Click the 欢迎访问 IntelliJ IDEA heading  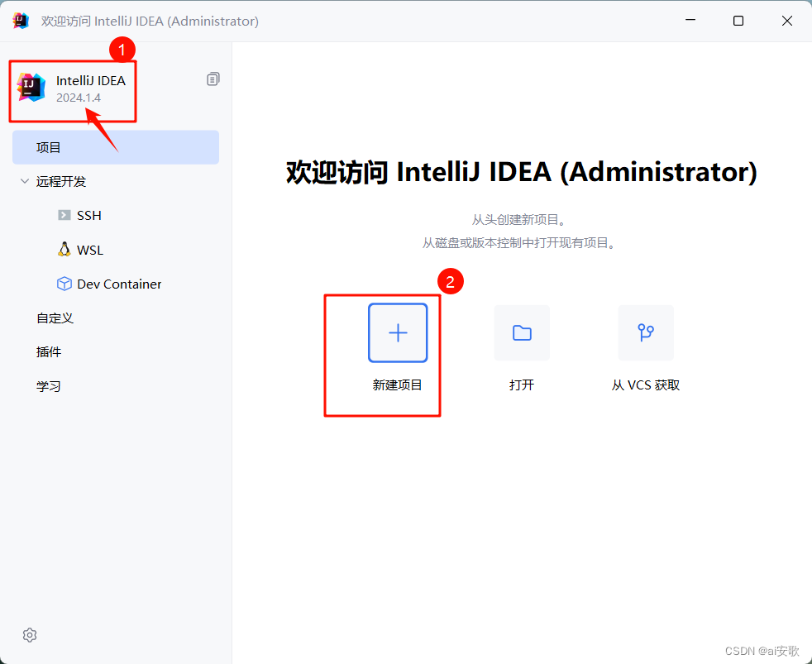pyautogui.click(x=522, y=172)
